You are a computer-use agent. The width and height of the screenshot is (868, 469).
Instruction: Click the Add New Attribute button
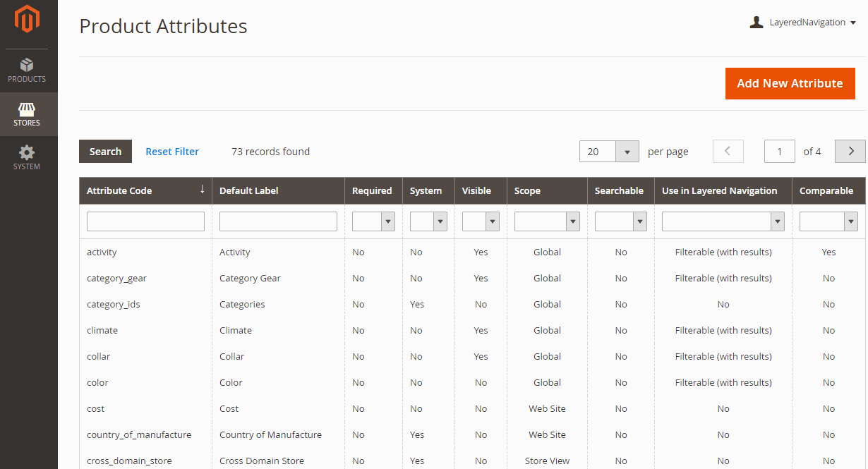790,83
